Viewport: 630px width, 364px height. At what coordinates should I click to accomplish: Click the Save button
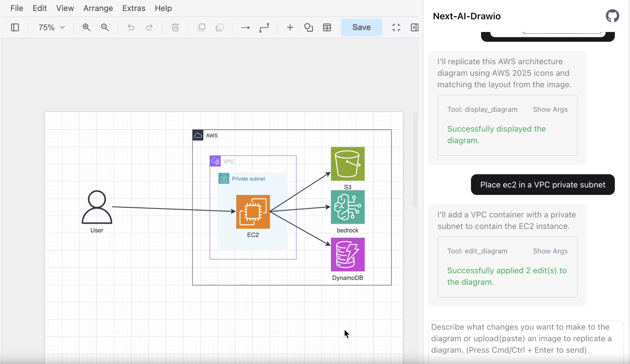pos(361,27)
